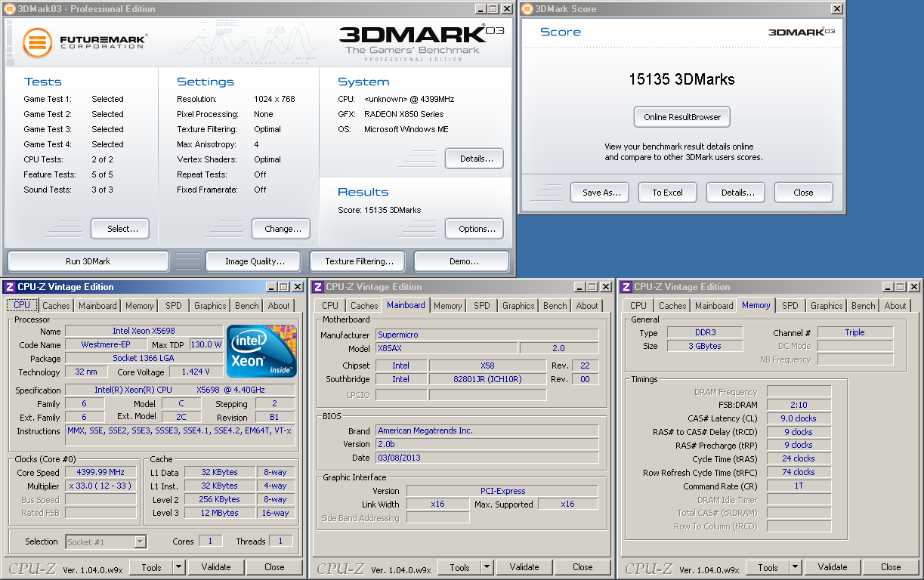
Task: Click CPU-Z icon in the Mainboard window title bar
Action: (317, 287)
